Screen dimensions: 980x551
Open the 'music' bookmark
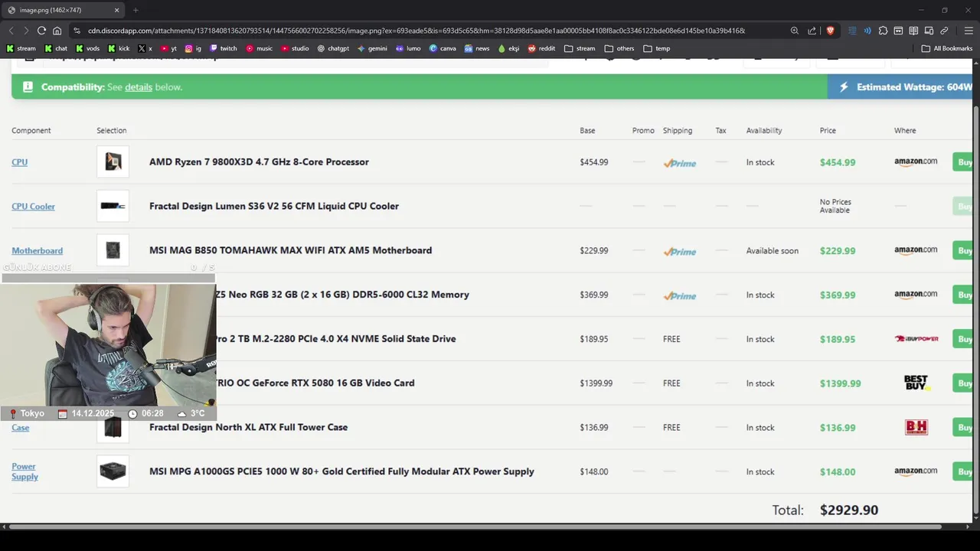(x=259, y=48)
